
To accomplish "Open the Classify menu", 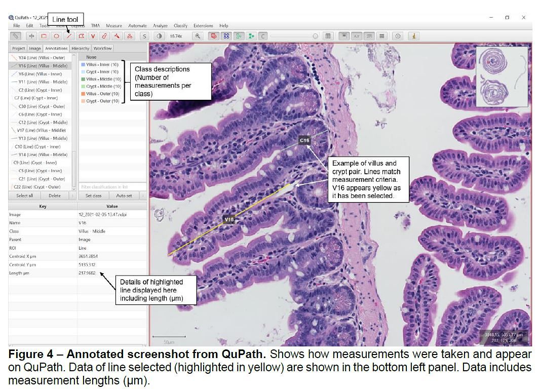I will pos(180,25).
